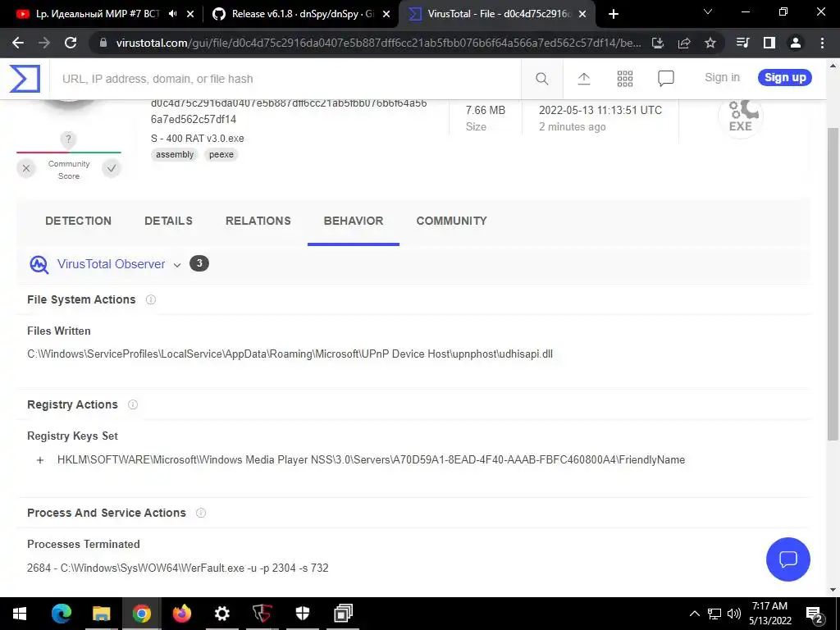Image resolution: width=840 pixels, height=630 pixels.
Task: Open the media control icon in Chrome
Action: 742,43
